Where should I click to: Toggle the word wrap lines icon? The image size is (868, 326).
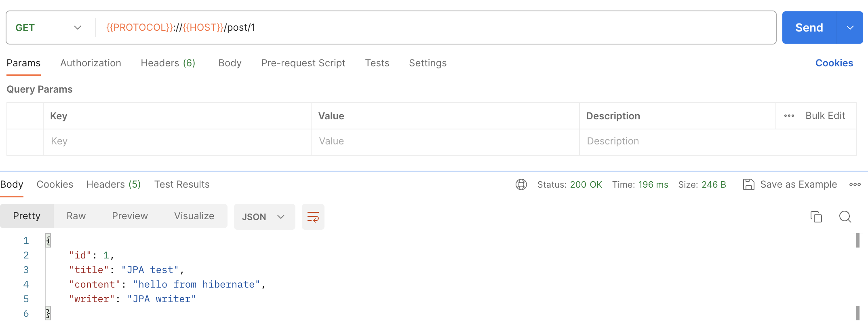313,217
